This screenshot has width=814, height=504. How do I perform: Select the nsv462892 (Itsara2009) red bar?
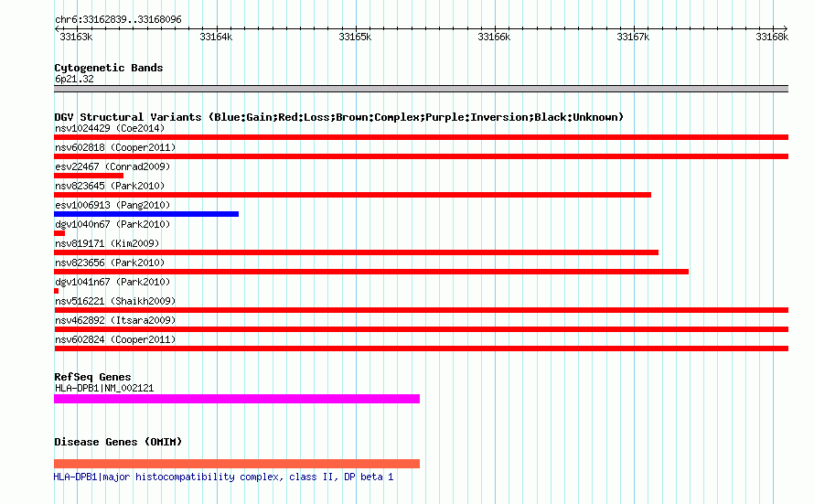pos(421,329)
